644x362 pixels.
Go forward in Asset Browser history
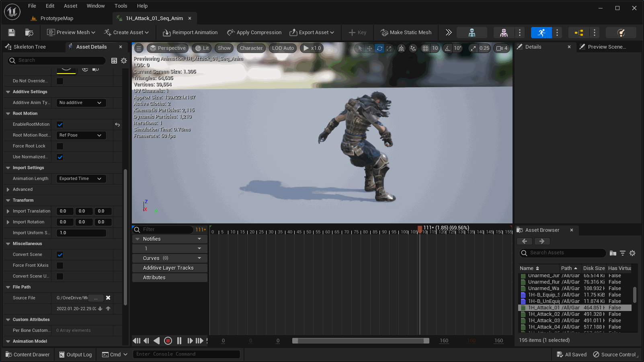tap(542, 241)
